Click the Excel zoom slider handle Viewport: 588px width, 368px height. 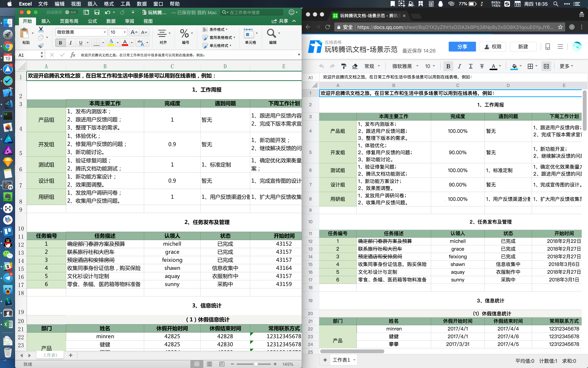click(x=256, y=364)
